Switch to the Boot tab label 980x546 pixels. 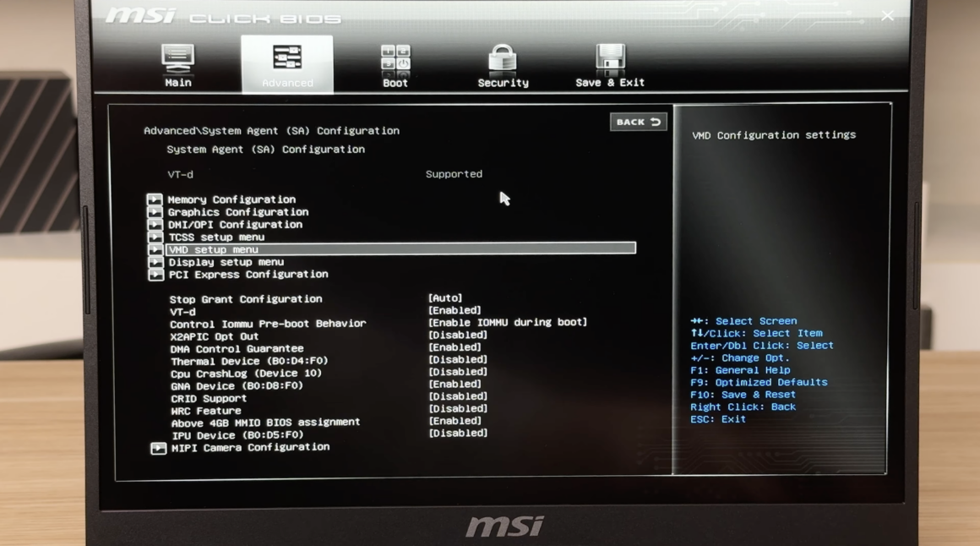[x=395, y=83]
